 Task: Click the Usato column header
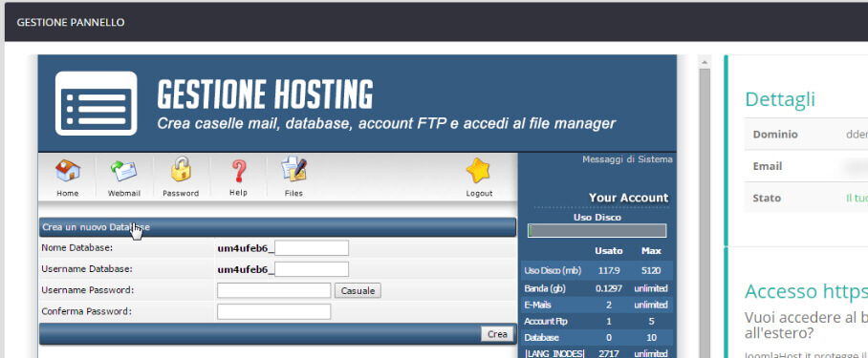point(608,251)
